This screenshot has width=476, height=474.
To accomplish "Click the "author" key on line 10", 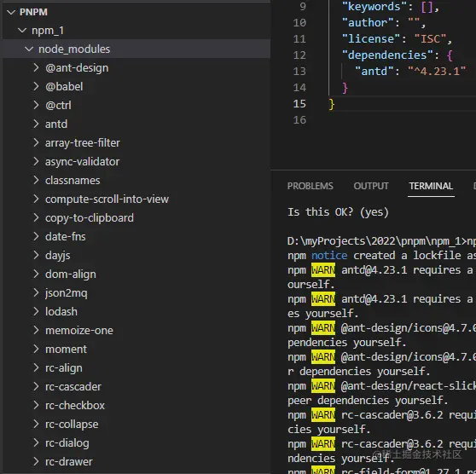I will pos(368,23).
